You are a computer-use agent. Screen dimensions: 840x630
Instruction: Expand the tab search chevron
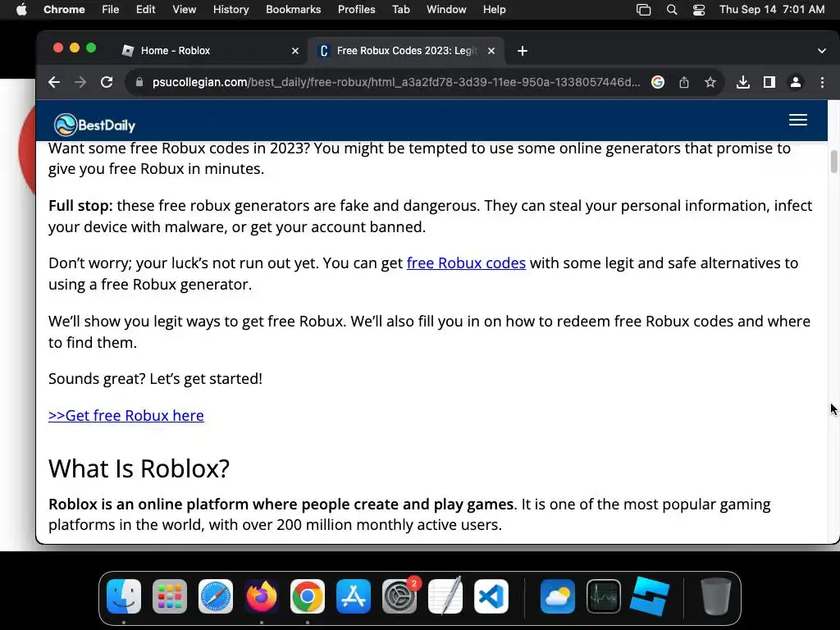tap(822, 51)
